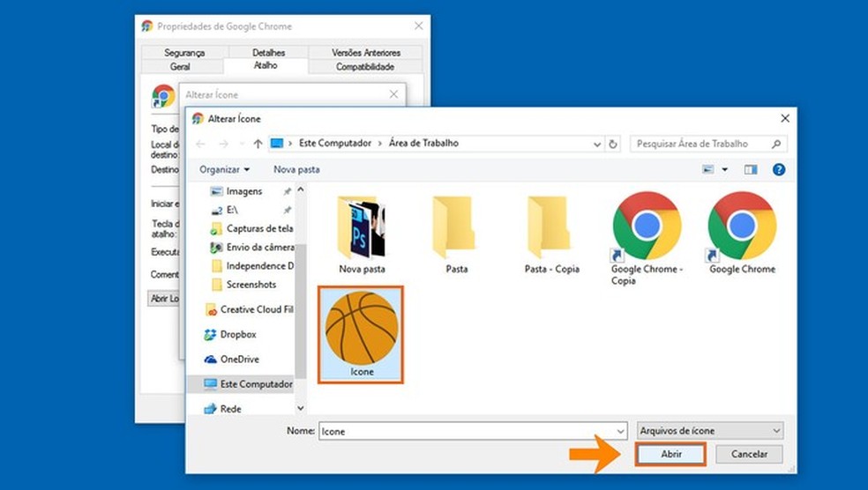Click the pin icon next to Imagens

[x=287, y=191]
